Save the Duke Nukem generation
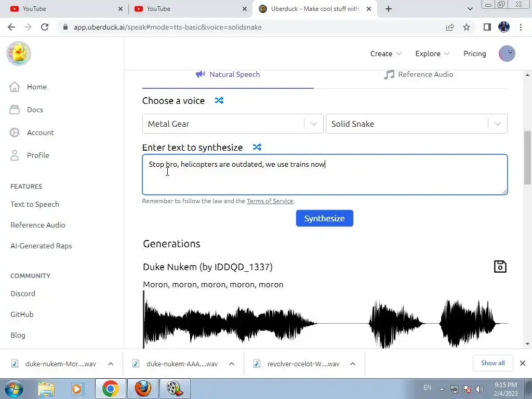Image resolution: width=532 pixels, height=399 pixels. click(500, 267)
